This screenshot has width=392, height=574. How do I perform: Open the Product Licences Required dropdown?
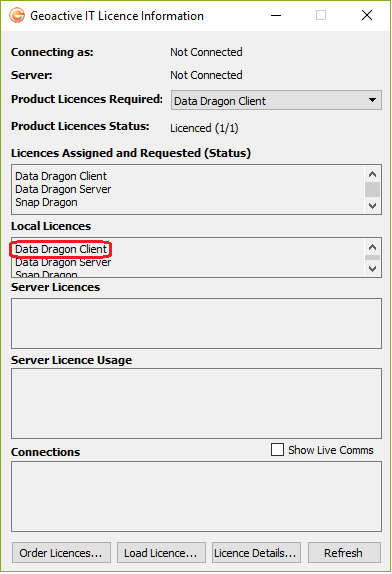click(276, 100)
